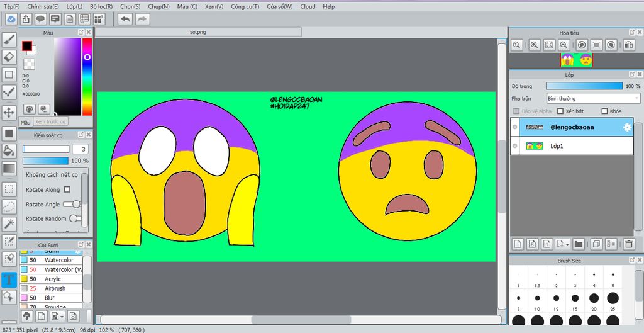644x333 pixels.
Task: Undock the Hoa tiêu navigator panel
Action: pos(632,33)
